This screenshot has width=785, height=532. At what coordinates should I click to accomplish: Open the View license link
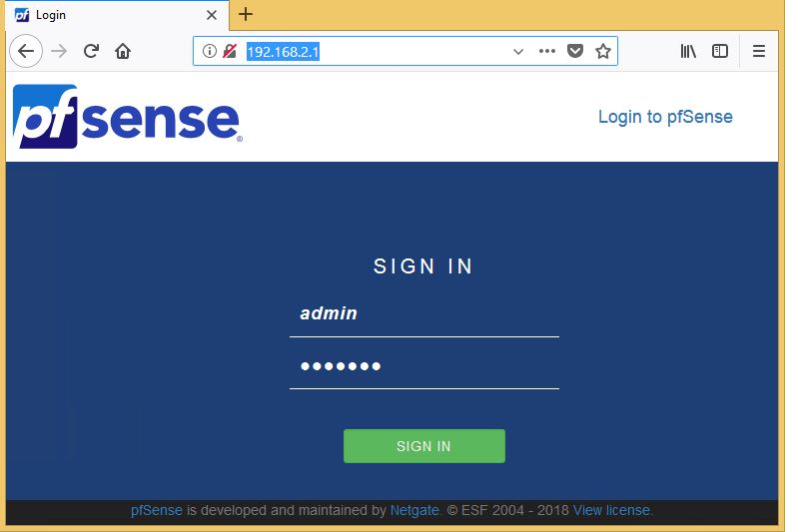click(x=612, y=510)
